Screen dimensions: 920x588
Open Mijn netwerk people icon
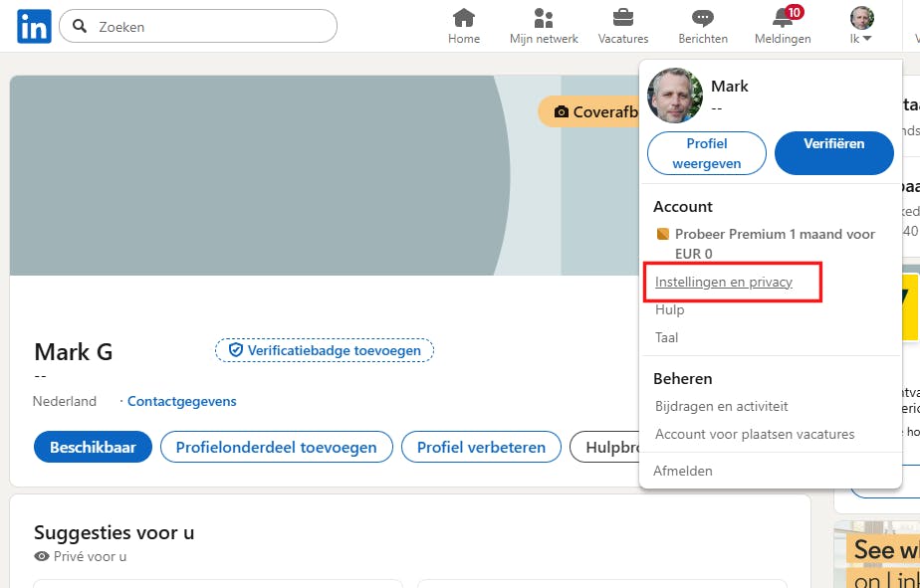[544, 18]
